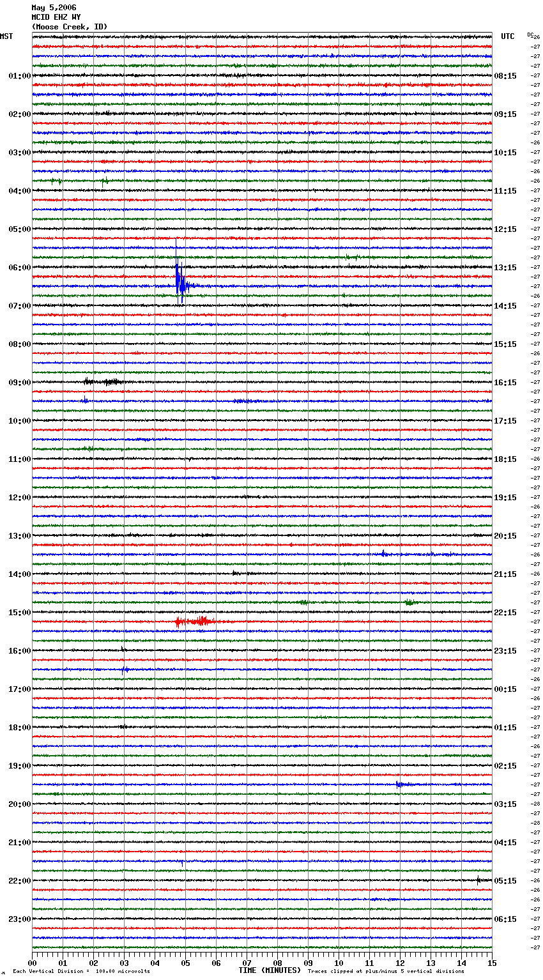Click the "23:15" UTC time label
Viewport: 543px width, 980px height.
505,651
